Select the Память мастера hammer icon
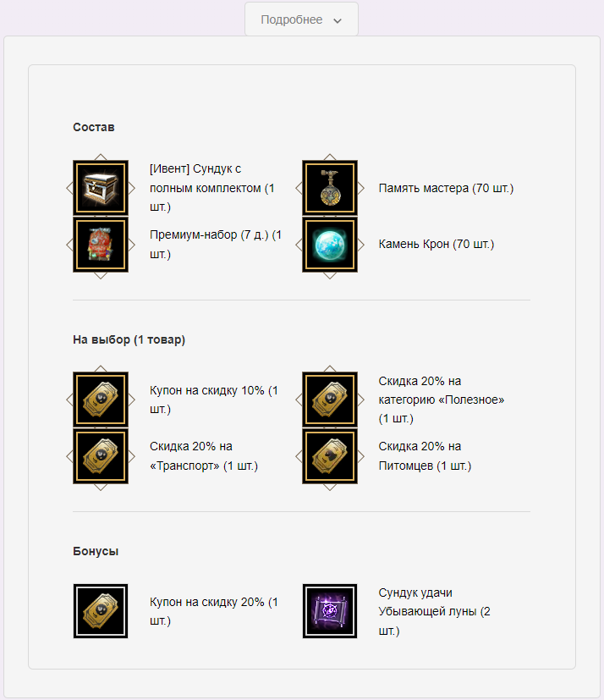 330,188
